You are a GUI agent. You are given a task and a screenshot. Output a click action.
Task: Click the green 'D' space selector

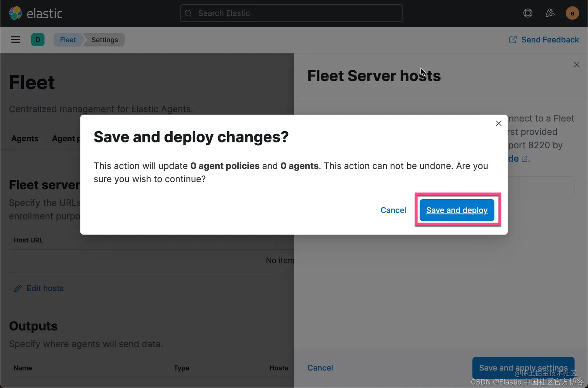[x=38, y=40]
